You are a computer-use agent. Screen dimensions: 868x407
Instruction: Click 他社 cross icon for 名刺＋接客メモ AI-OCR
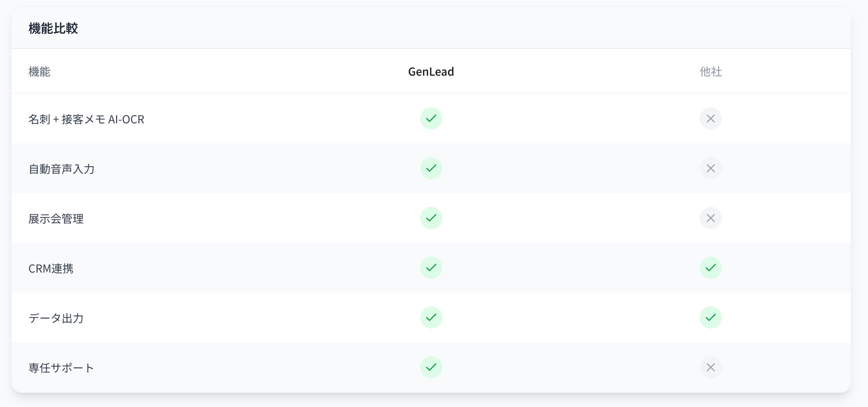pos(710,118)
